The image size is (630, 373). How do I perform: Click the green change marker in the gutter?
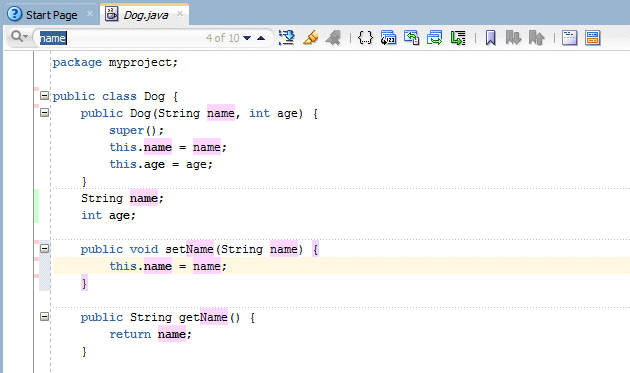(37, 206)
